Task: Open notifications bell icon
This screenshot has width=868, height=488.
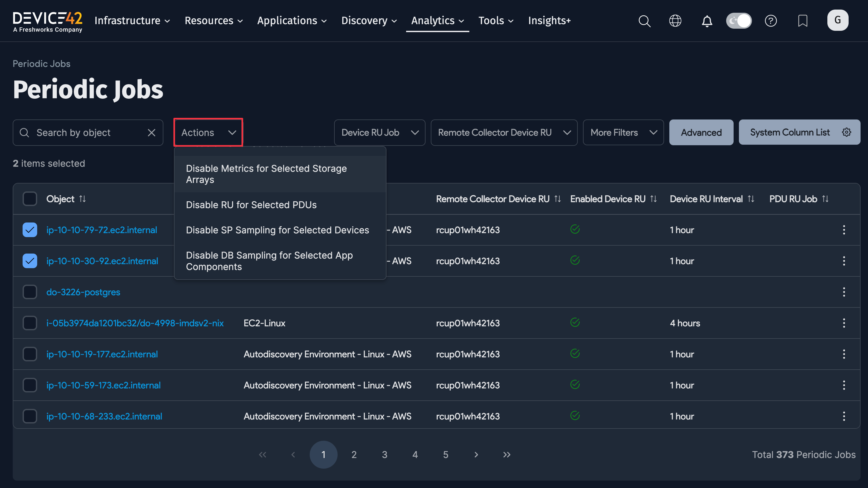Action: (x=707, y=21)
